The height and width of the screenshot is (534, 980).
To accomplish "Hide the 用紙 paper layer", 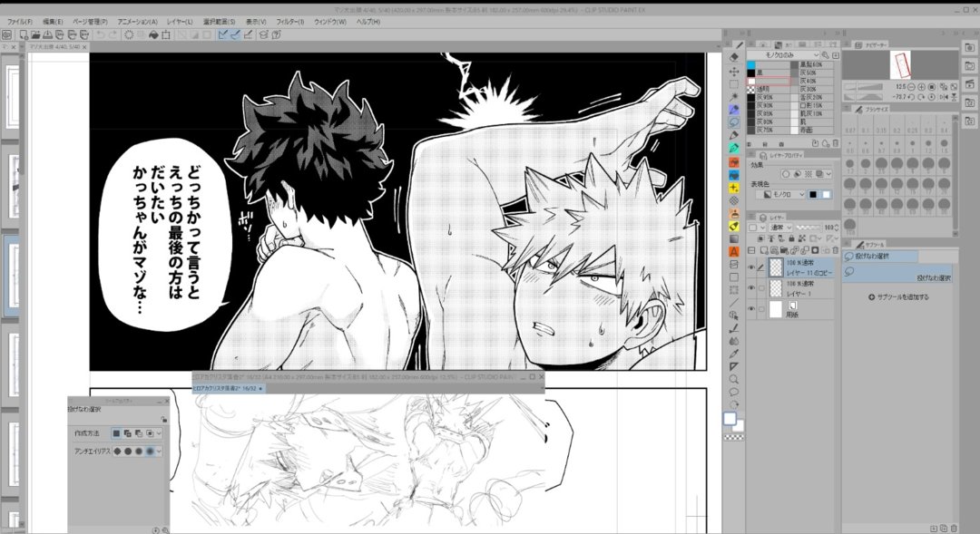I will [751, 309].
